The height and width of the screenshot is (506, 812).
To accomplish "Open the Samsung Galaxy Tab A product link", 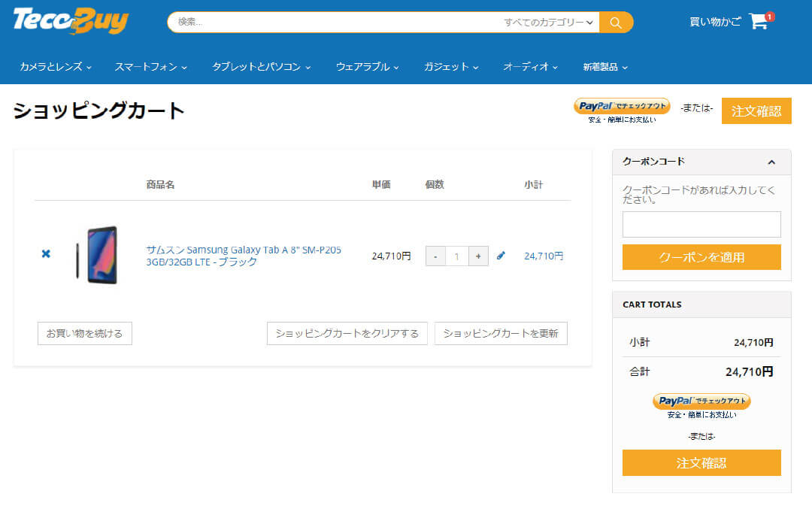I will tap(244, 256).
